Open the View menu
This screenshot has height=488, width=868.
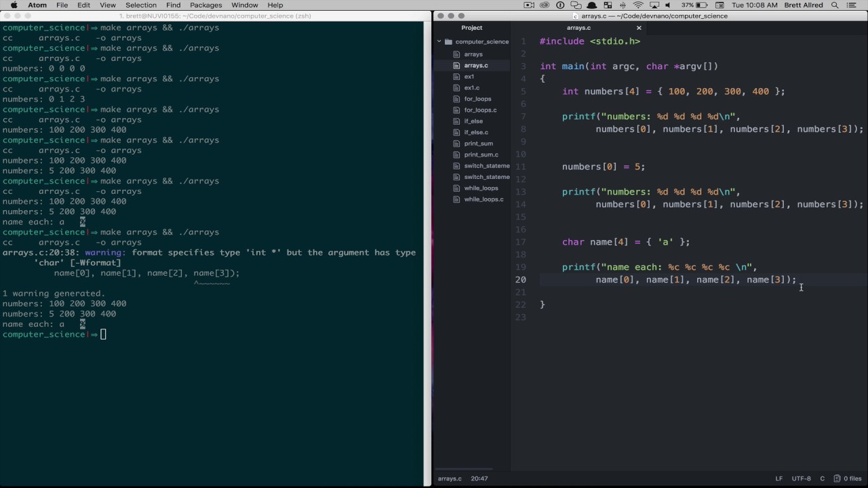(108, 5)
